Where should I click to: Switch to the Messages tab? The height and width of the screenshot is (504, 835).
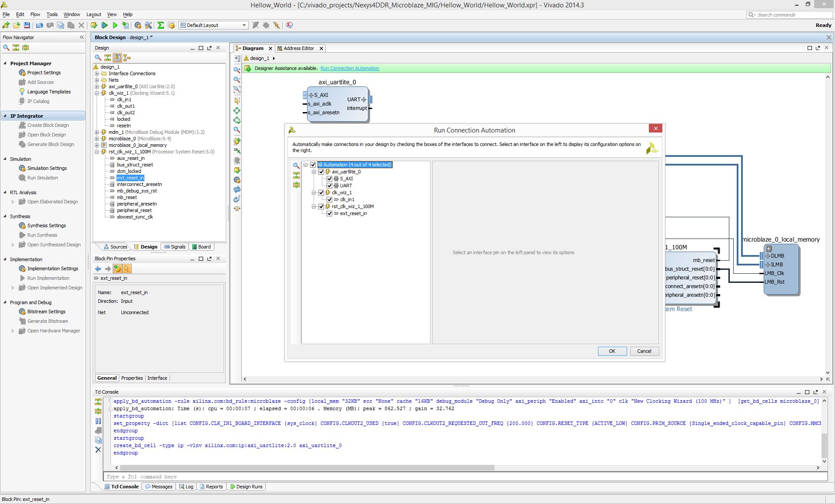[x=159, y=487]
